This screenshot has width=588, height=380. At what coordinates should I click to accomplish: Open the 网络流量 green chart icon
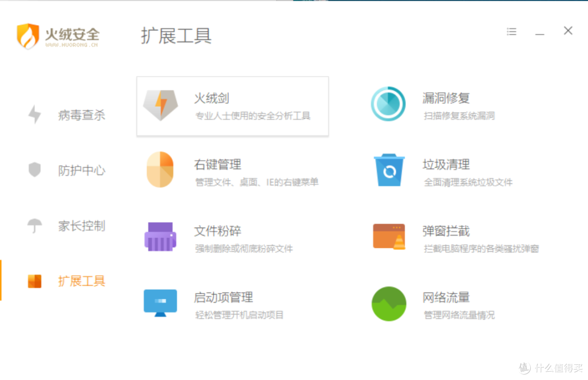tap(389, 304)
